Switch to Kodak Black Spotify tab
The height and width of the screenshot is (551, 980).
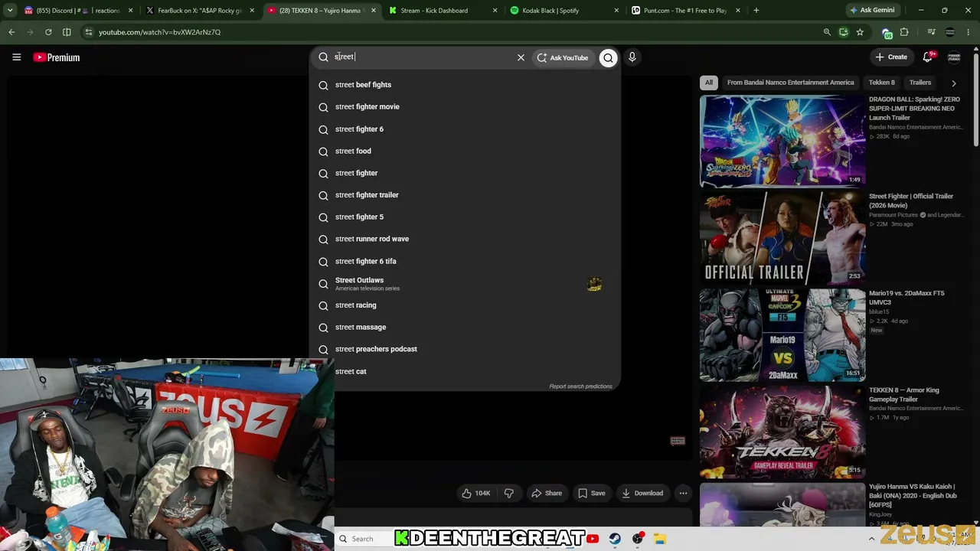coord(564,11)
